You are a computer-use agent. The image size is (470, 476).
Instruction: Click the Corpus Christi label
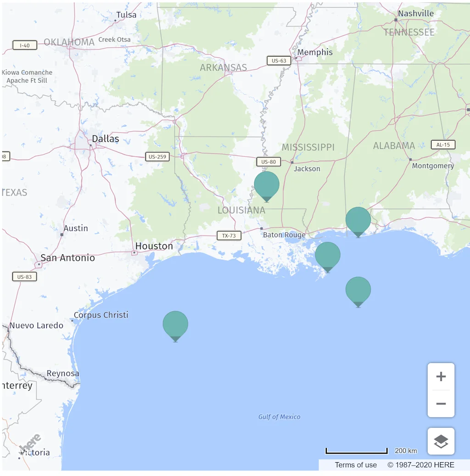click(x=101, y=315)
